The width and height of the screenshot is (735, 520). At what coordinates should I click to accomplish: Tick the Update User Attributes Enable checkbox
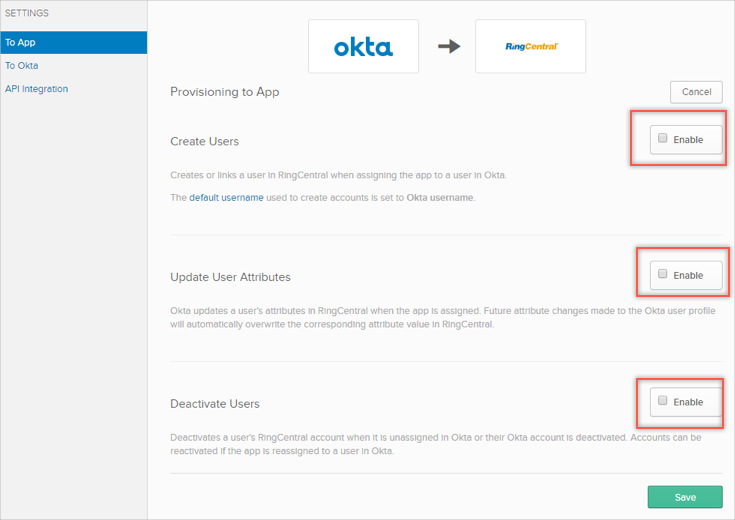663,274
